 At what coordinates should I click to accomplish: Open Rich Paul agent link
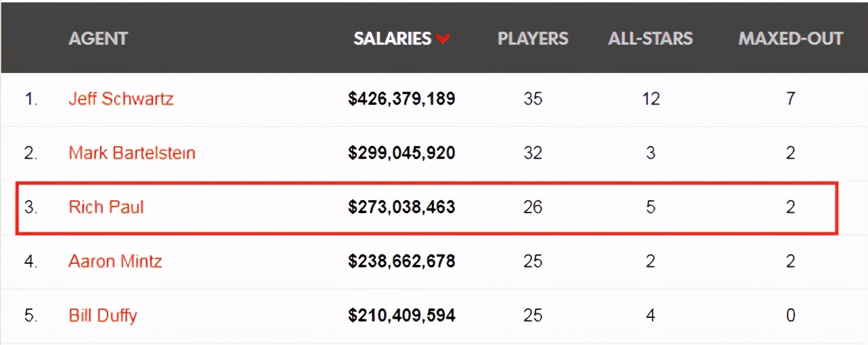[106, 207]
